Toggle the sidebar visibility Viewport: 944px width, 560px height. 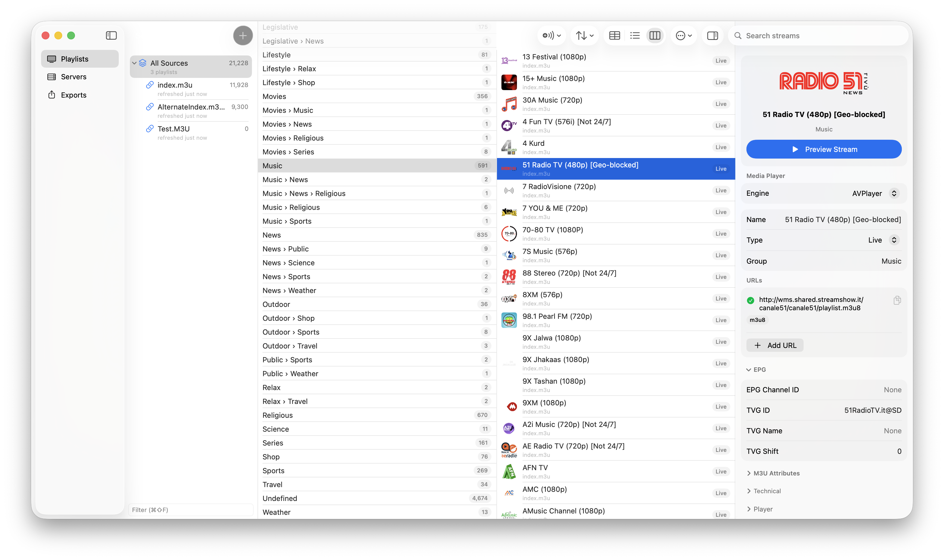tap(111, 35)
